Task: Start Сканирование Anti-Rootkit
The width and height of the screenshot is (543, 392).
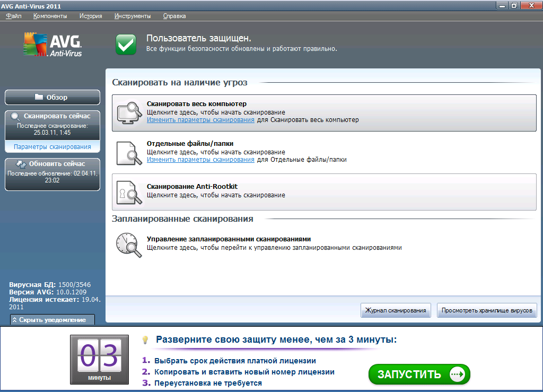Action: pos(324,192)
